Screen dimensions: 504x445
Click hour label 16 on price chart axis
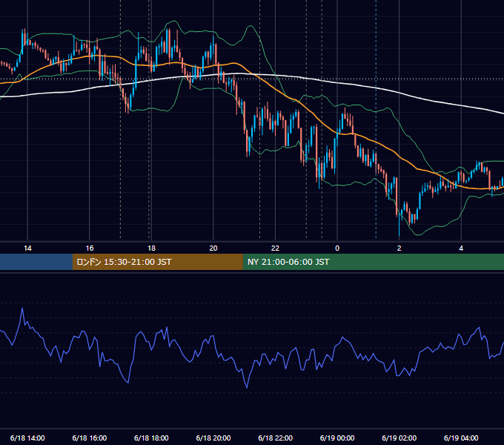click(x=90, y=248)
